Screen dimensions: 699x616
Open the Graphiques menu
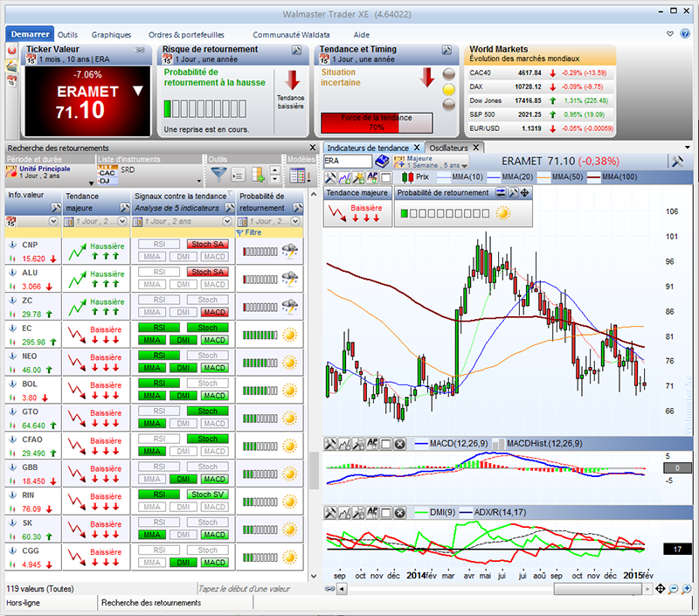coord(112,35)
